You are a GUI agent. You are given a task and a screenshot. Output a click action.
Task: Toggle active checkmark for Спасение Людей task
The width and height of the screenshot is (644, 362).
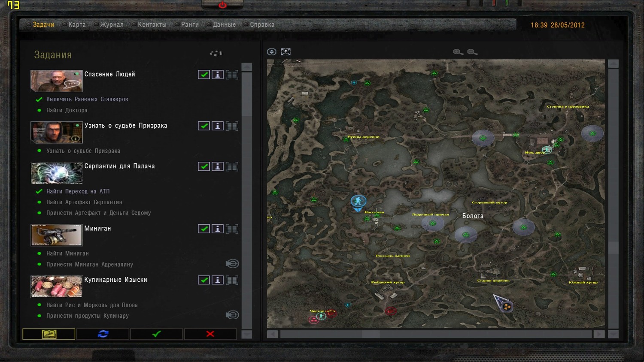coord(204,75)
